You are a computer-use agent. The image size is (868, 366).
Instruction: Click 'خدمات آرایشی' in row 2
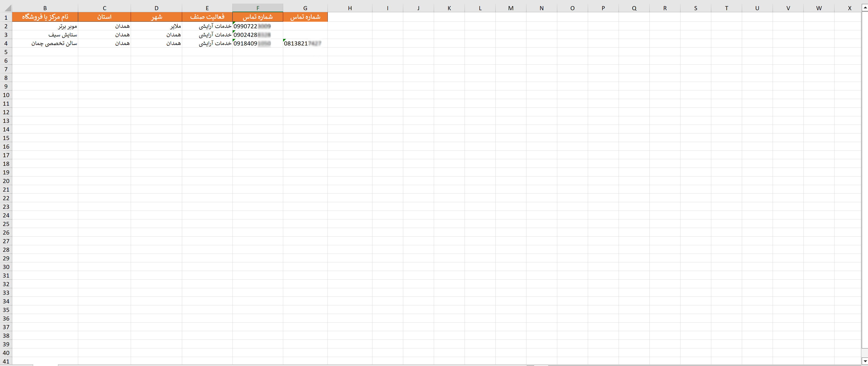[x=207, y=26]
